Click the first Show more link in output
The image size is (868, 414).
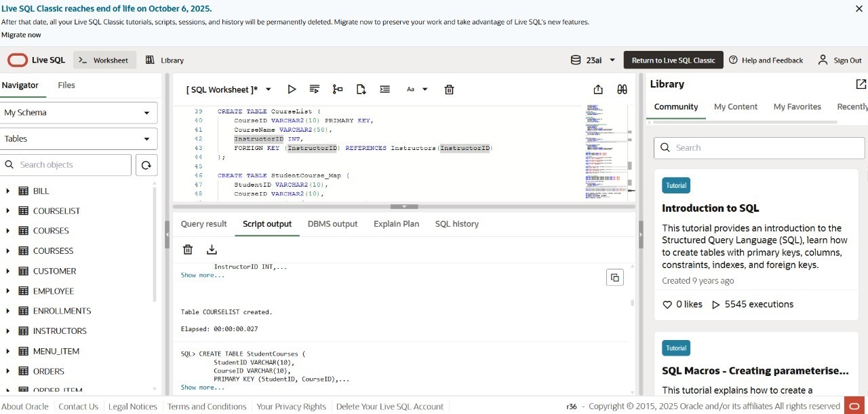pos(202,275)
